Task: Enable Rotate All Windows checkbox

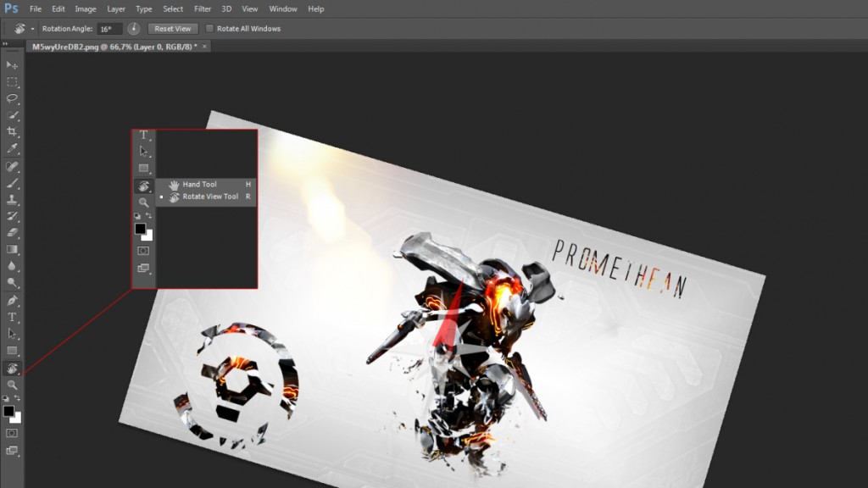Action: [210, 29]
